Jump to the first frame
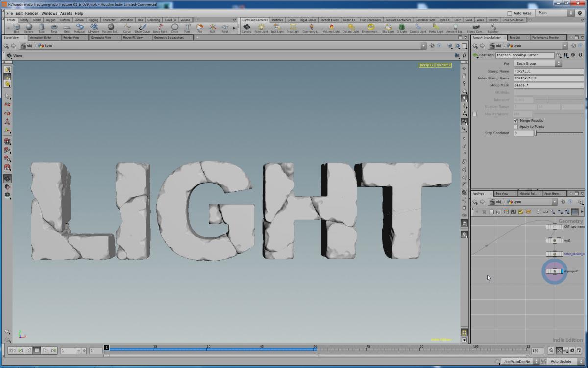The image size is (588, 368). [x=12, y=351]
